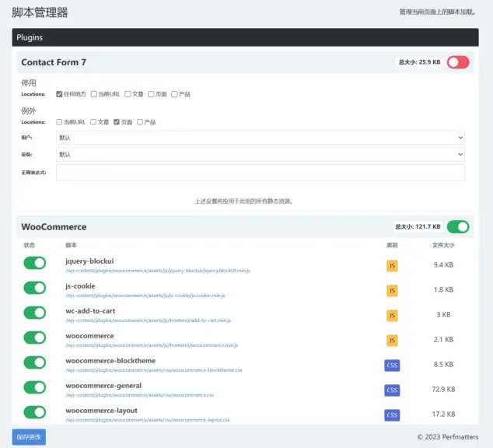
Task: Check 当前URL under 停用 locations
Action: [93, 94]
